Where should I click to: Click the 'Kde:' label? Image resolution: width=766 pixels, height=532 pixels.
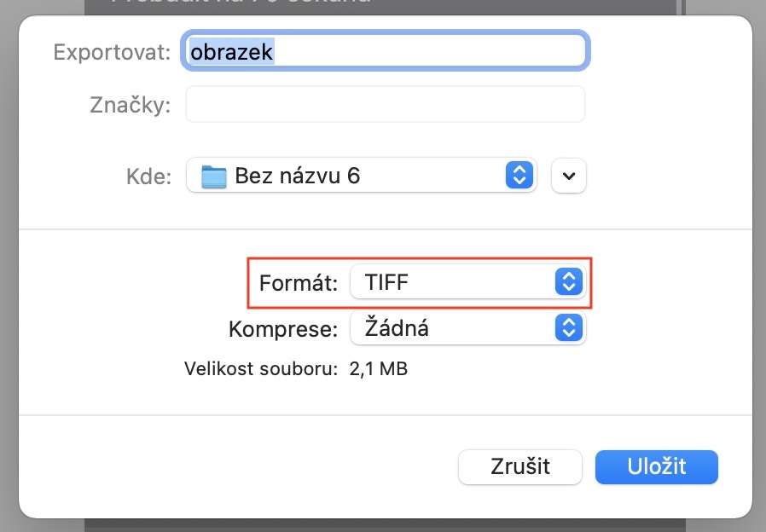[148, 176]
